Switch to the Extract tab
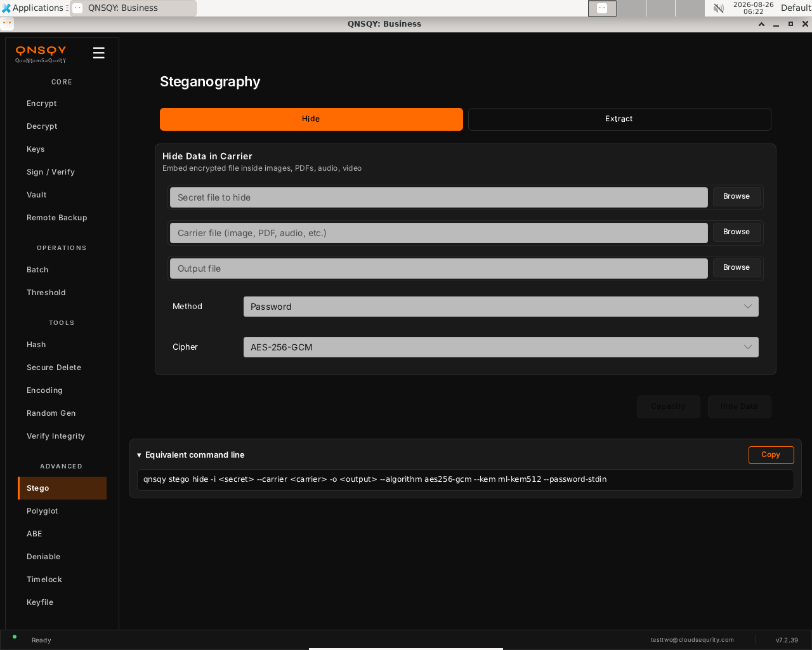 (x=620, y=119)
